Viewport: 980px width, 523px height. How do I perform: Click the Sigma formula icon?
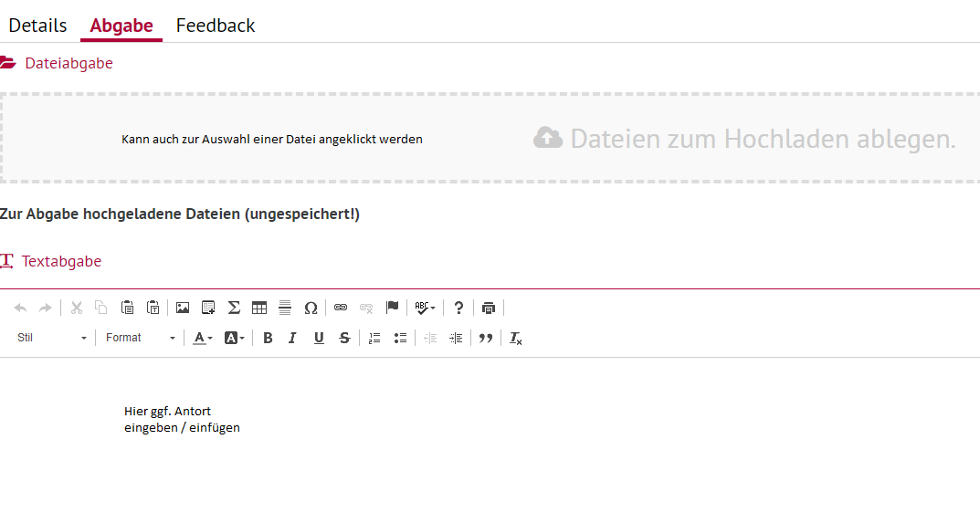point(234,308)
